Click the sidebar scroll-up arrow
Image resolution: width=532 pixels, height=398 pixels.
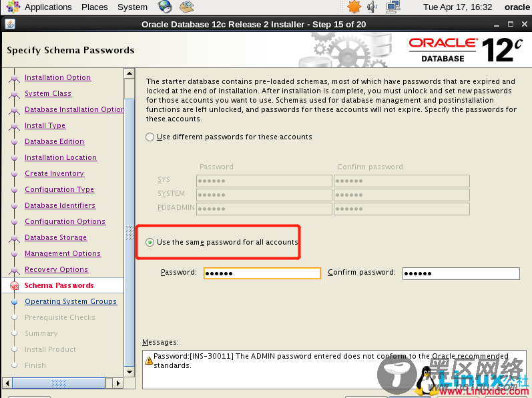[129, 73]
